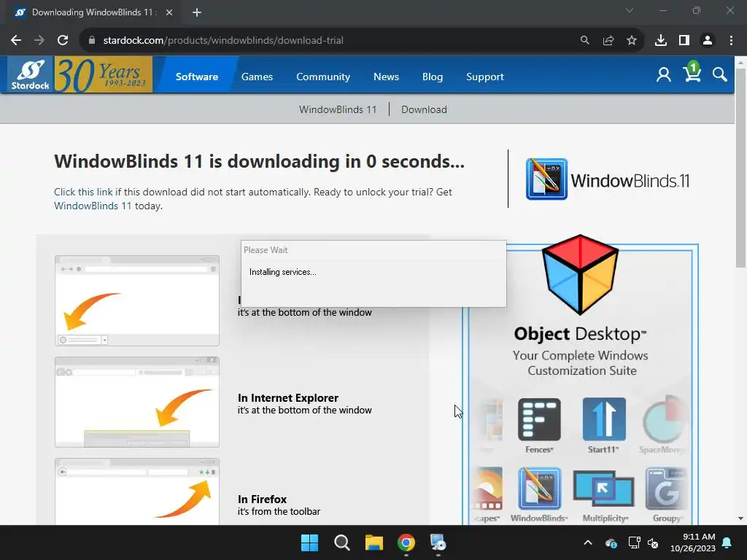Open a new browser tab
Image resolution: width=747 pixels, height=560 pixels.
(197, 12)
